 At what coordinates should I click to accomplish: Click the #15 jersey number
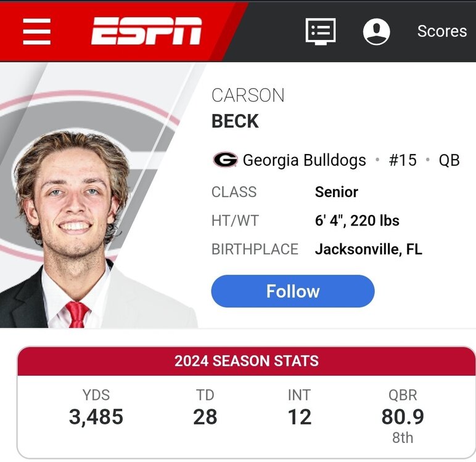403,160
